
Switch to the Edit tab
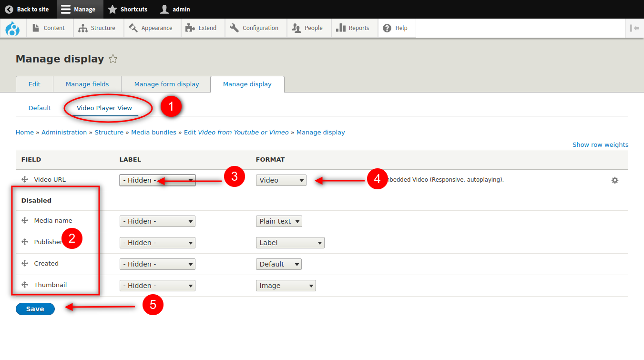coord(34,84)
